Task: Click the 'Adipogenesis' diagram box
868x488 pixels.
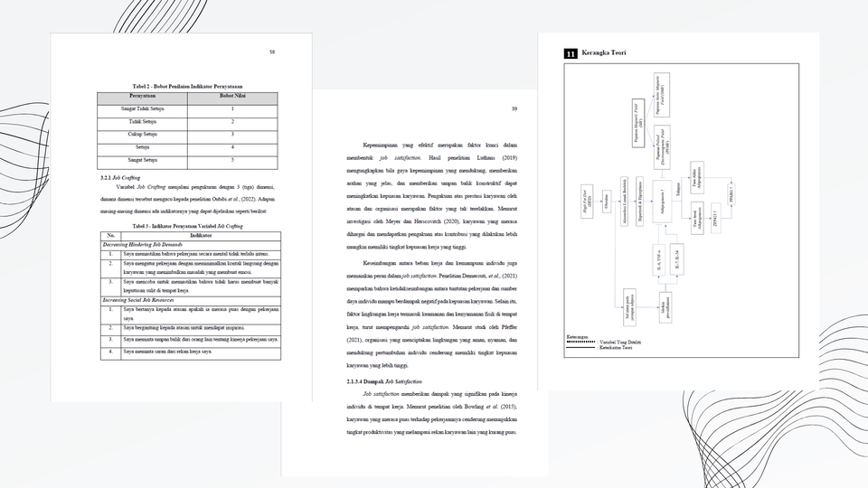Action: pos(662,202)
